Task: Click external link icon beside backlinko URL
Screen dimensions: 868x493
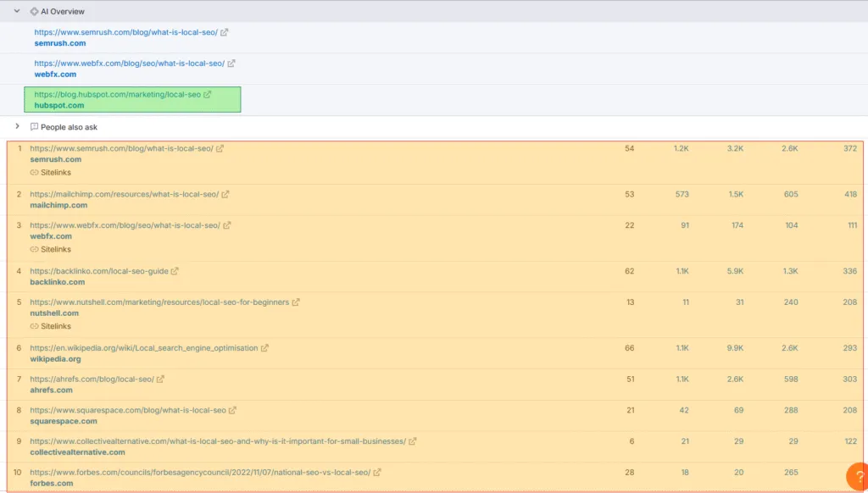Action: click(x=175, y=271)
